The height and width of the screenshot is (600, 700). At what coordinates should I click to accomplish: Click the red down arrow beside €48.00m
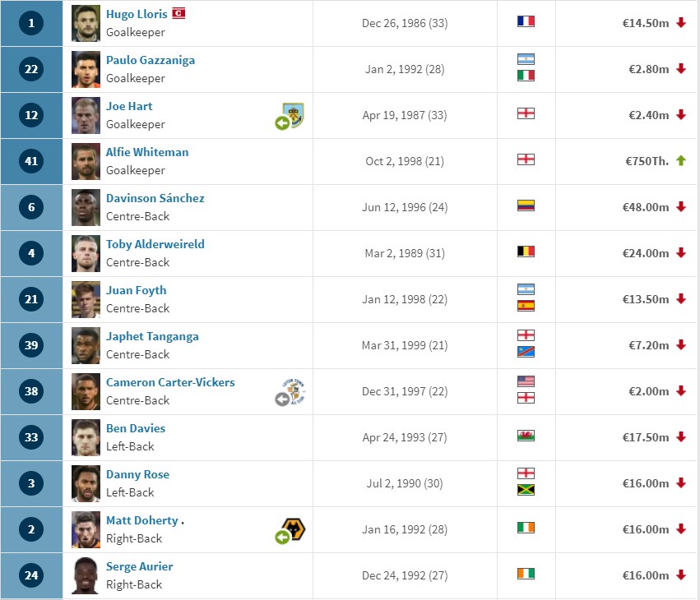click(681, 206)
